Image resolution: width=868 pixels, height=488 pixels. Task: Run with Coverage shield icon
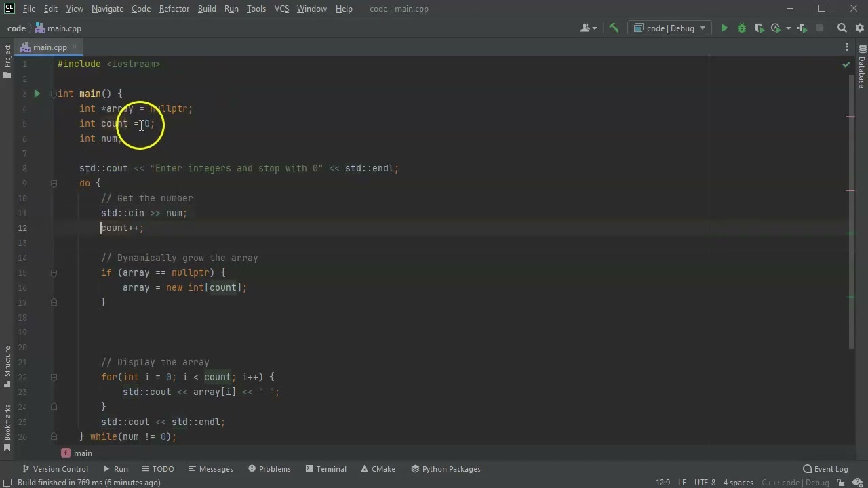pyautogui.click(x=759, y=28)
